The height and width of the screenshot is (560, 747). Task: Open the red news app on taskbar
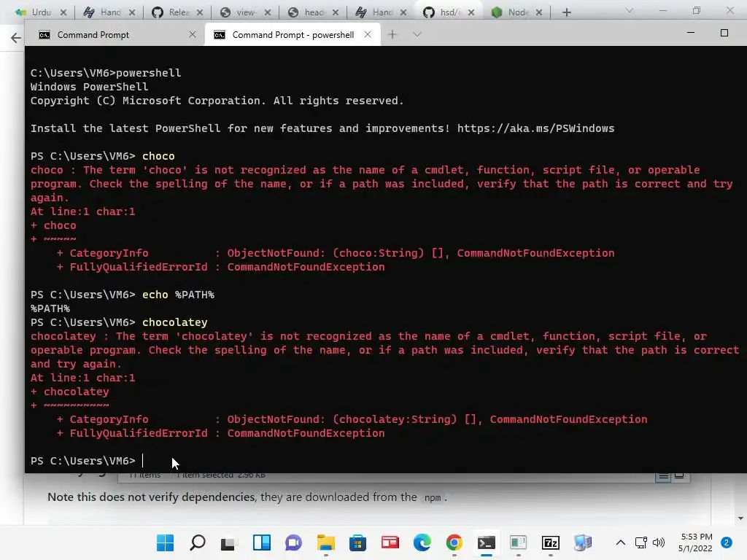click(x=390, y=542)
